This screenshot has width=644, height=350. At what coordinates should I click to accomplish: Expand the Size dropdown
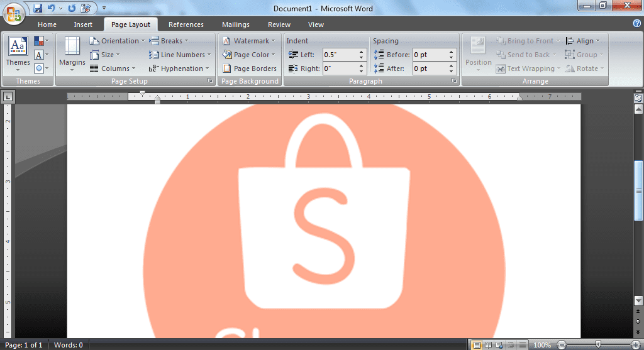click(105, 55)
